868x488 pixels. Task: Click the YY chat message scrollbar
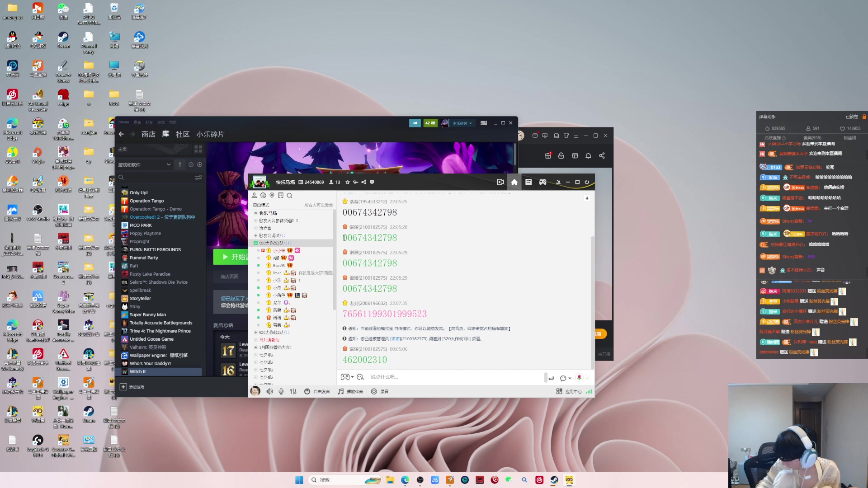point(592,302)
